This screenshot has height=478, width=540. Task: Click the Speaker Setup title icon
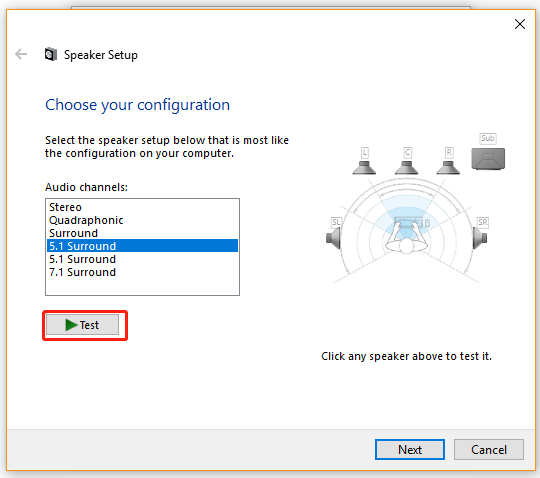(51, 54)
